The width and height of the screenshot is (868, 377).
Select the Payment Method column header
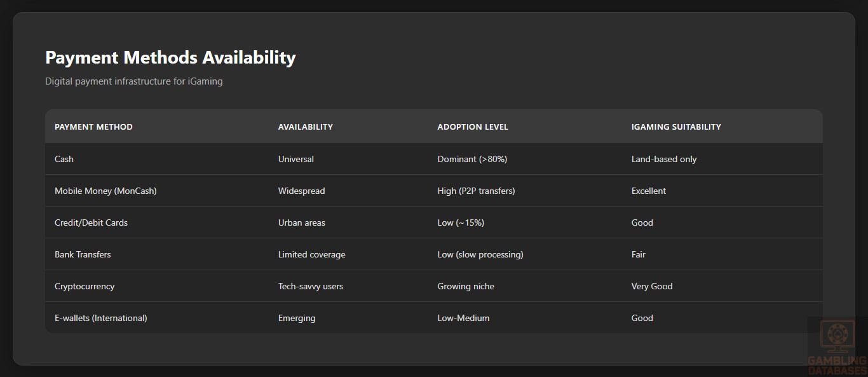point(93,127)
